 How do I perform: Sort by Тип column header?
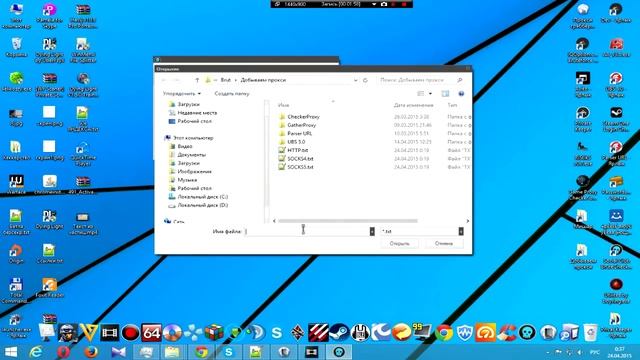452,105
